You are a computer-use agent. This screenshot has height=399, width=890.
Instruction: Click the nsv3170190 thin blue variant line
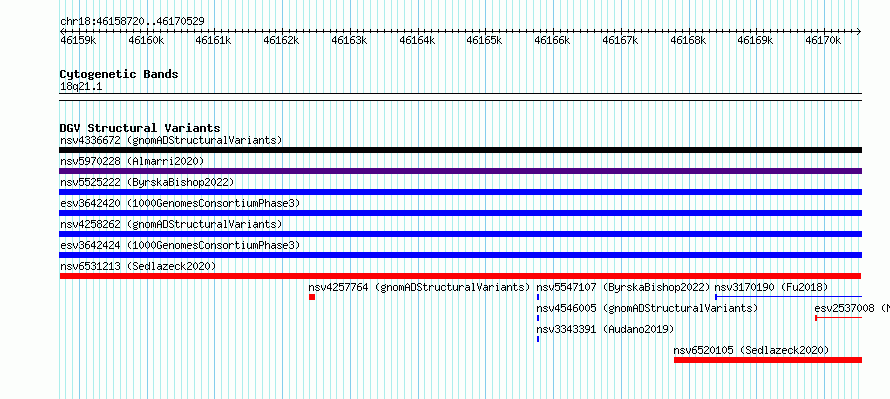(788, 297)
